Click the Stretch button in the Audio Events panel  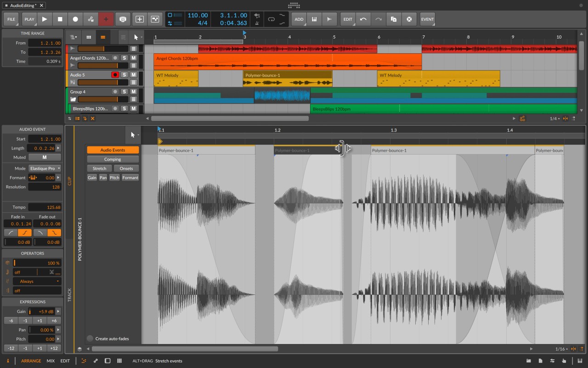(x=99, y=168)
